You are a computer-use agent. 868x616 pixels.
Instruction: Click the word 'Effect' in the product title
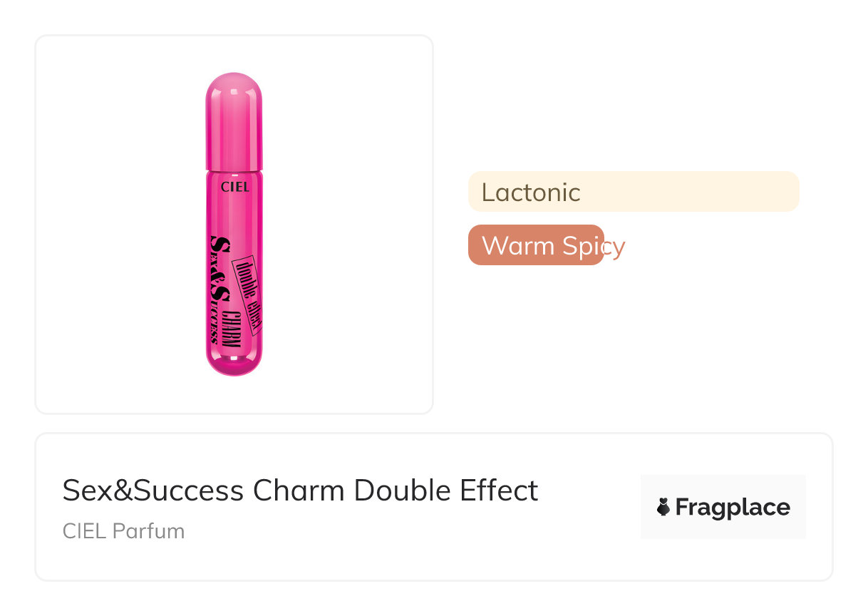(499, 491)
